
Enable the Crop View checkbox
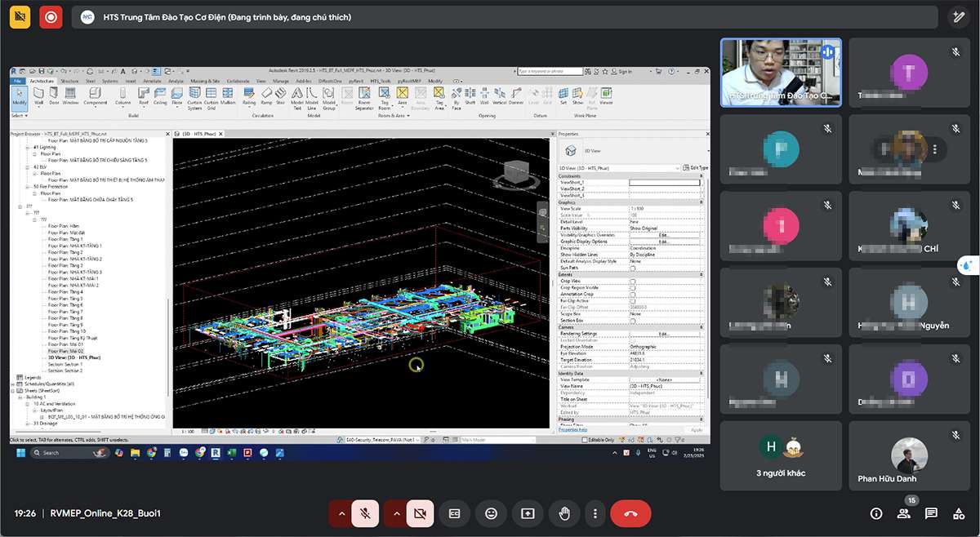tap(633, 281)
